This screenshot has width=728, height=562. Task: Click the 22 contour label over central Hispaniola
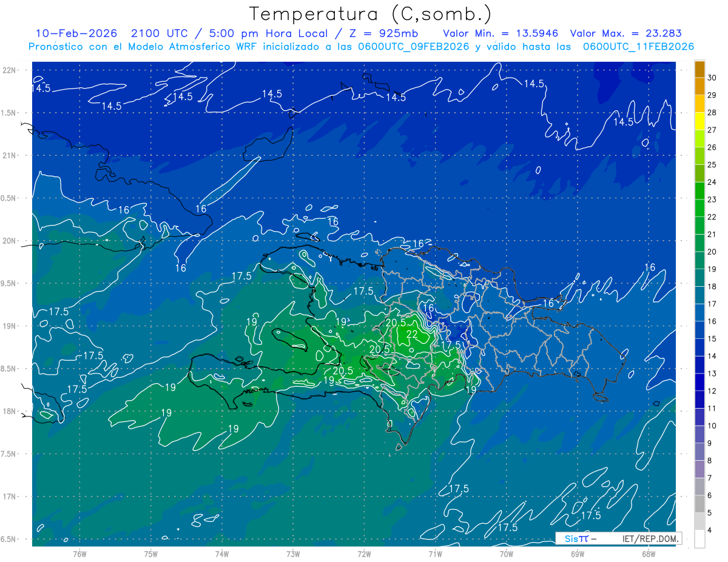click(412, 334)
